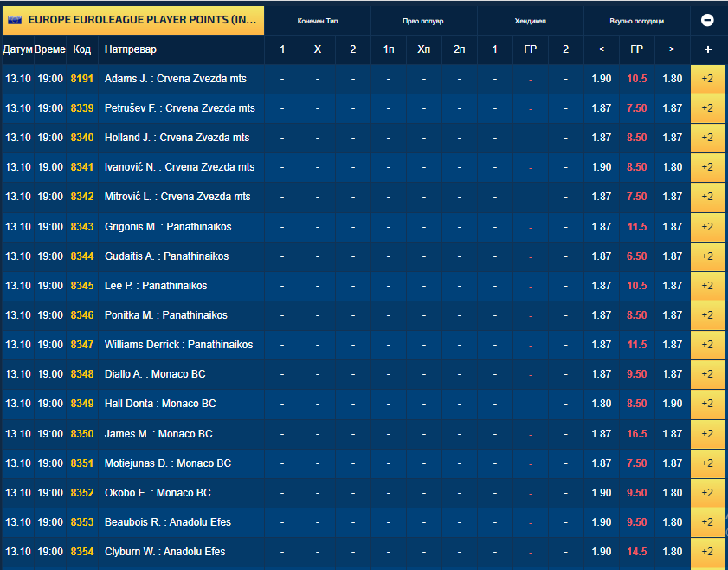
Task: Click the 16.5 points line for James M.
Action: tap(636, 434)
